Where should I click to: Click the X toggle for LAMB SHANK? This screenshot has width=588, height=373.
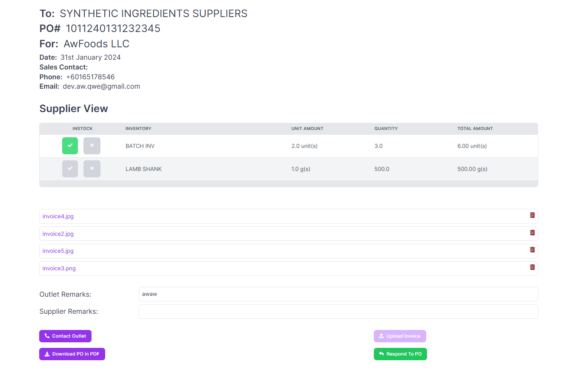point(92,168)
